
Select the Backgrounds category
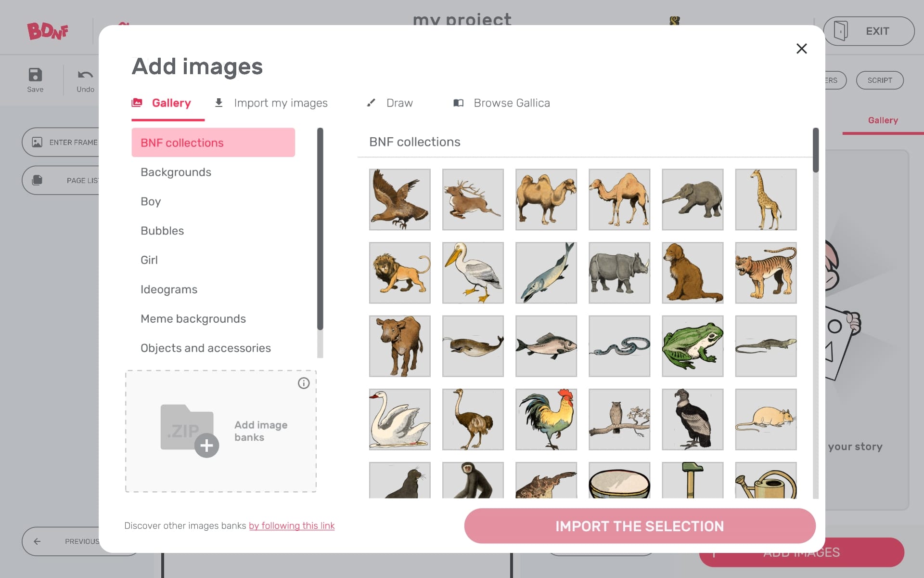[x=176, y=172]
